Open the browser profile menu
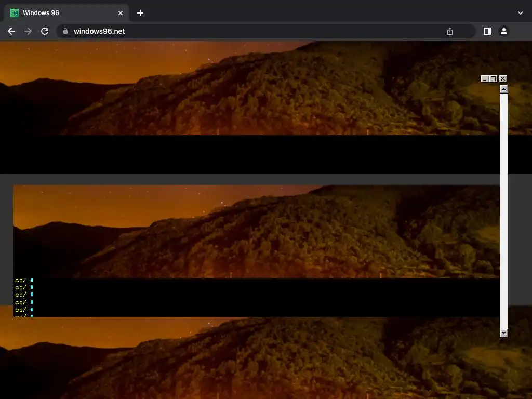This screenshot has width=532, height=399. pyautogui.click(x=504, y=31)
